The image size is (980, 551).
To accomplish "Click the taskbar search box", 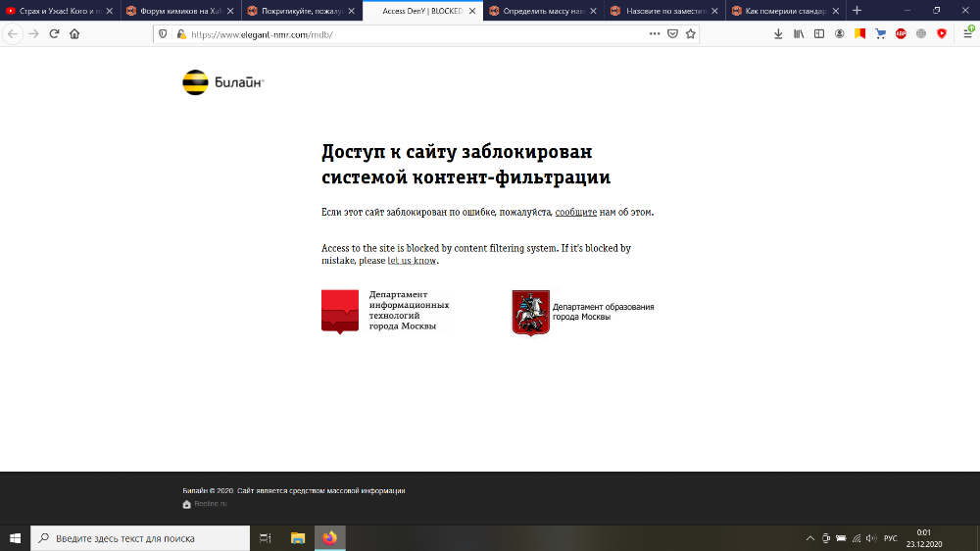I will click(140, 538).
